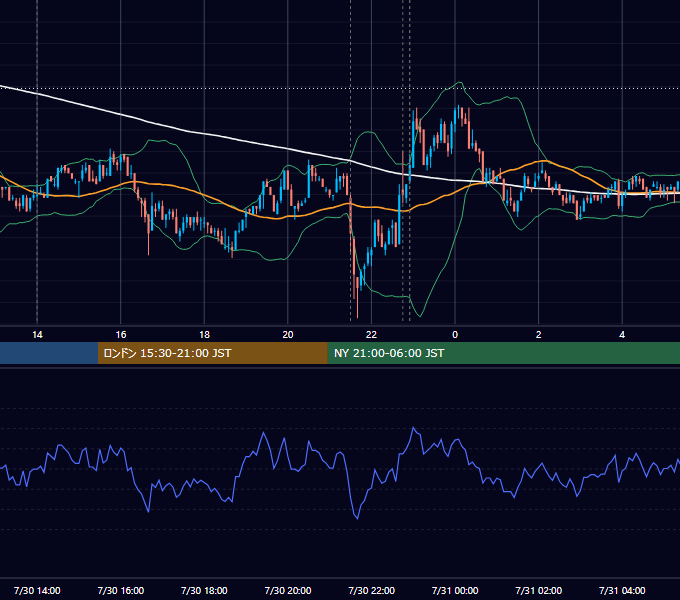This screenshot has height=600, width=680.
Task: Click the blue session bar before London
Action: click(49, 353)
